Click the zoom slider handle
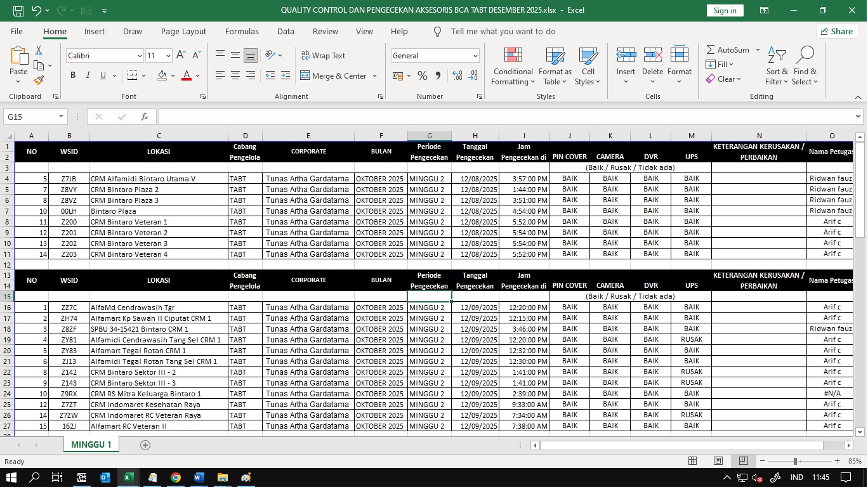The image size is (868, 487). tap(795, 461)
